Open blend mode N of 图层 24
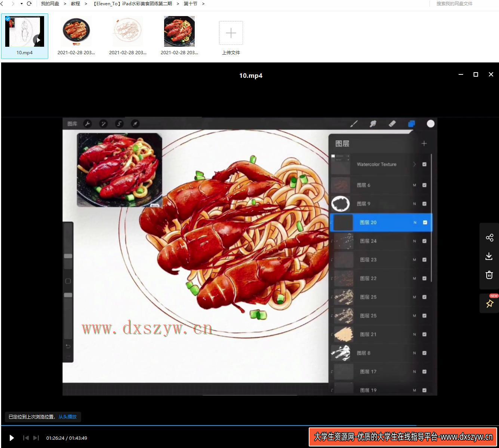499x448 pixels. [x=414, y=241]
